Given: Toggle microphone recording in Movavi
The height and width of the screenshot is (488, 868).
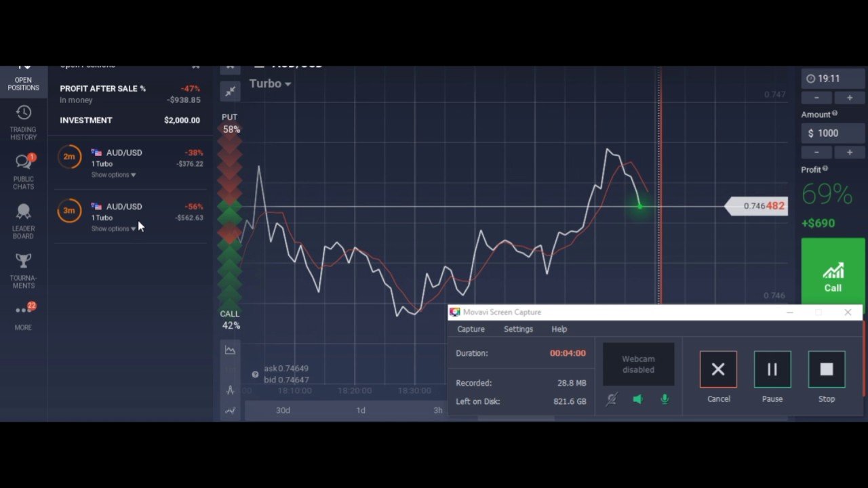Looking at the screenshot, I should 665,399.
